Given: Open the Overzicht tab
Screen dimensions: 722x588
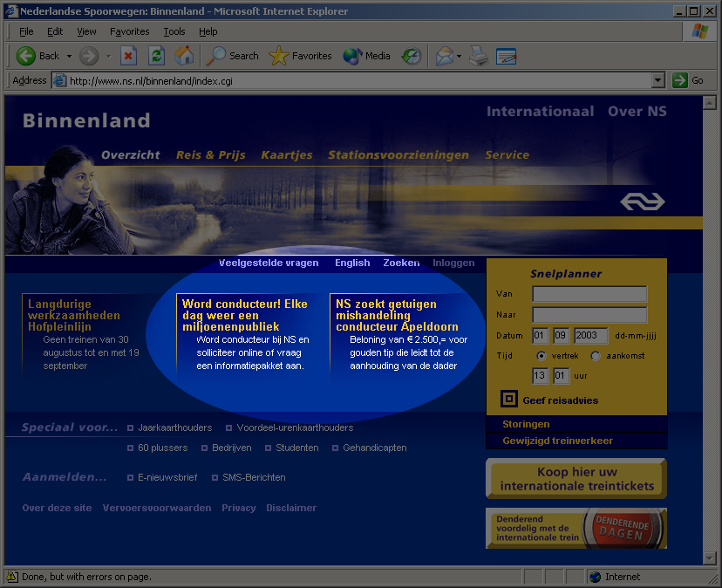Looking at the screenshot, I should (130, 154).
